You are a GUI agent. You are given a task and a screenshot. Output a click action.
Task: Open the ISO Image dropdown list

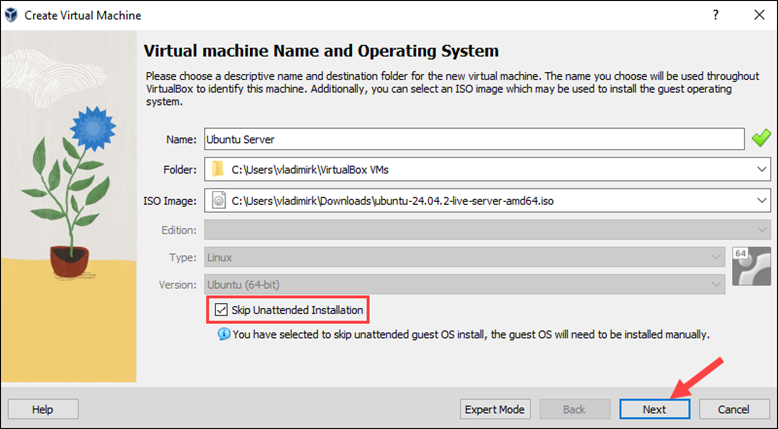point(762,201)
